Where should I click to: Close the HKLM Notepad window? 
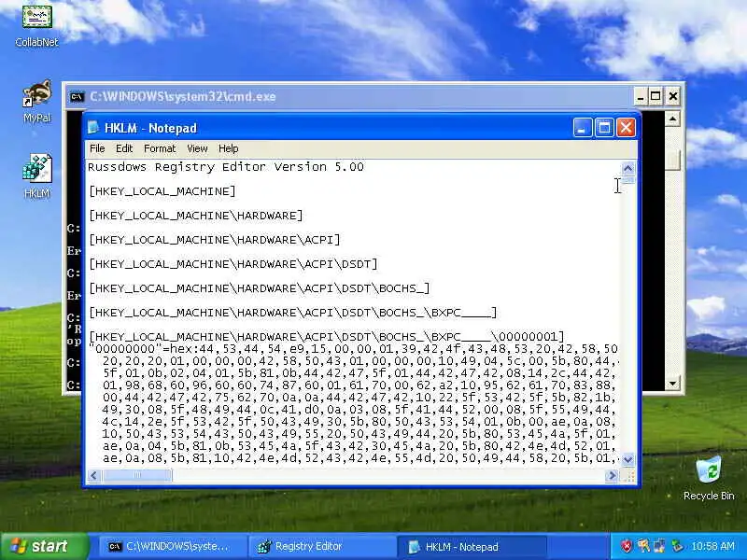click(626, 128)
